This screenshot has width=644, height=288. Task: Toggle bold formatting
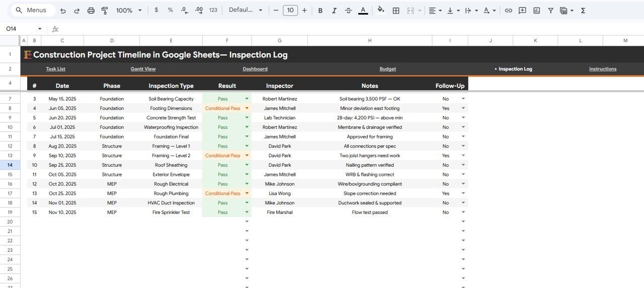tap(320, 11)
